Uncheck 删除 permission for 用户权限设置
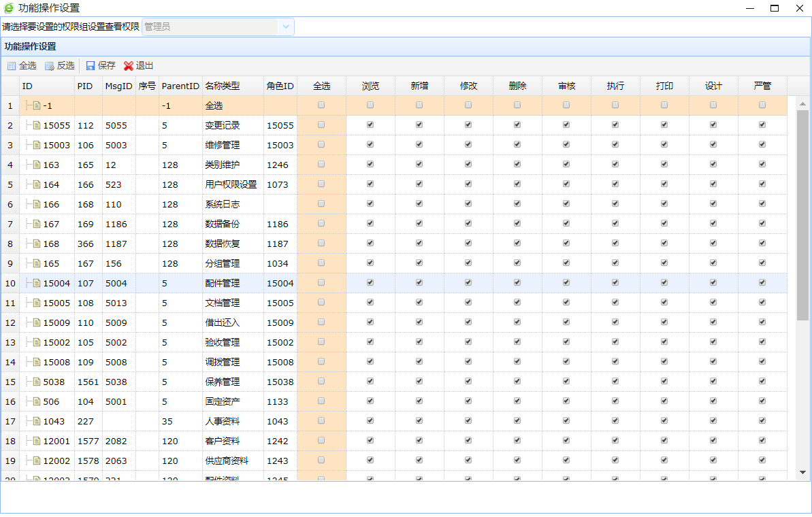Image resolution: width=812 pixels, height=517 pixels. tap(517, 184)
